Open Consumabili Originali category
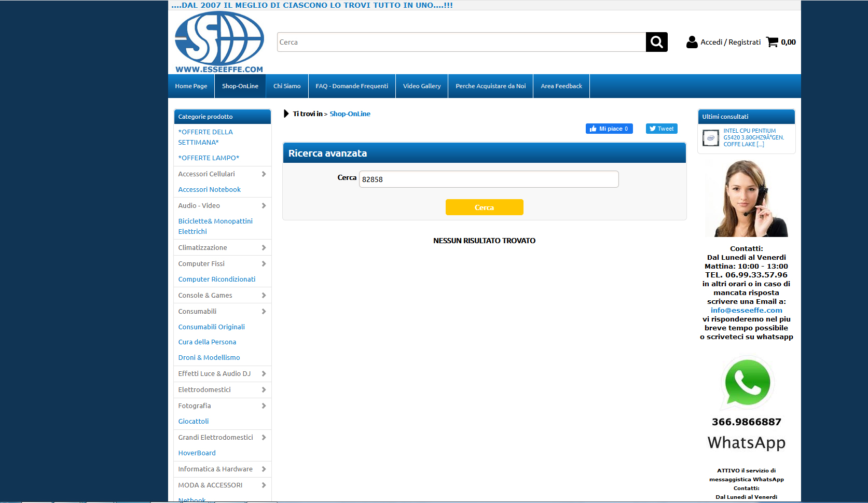This screenshot has width=868, height=503. (x=212, y=327)
